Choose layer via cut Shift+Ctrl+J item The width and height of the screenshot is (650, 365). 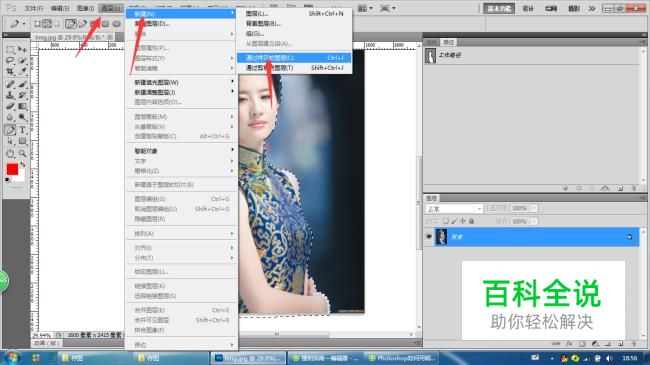(294, 68)
